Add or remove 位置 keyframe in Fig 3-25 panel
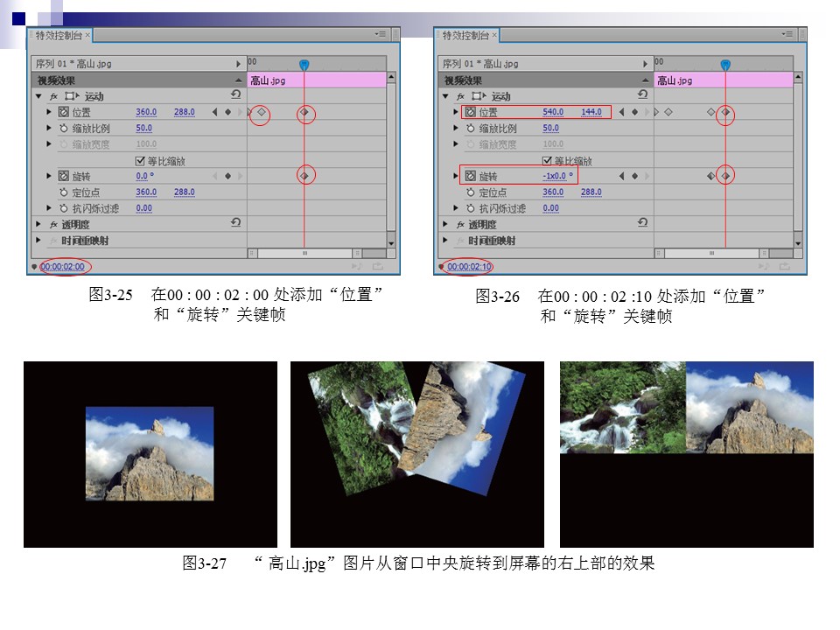Viewport: 840px width, 630px height. coord(227,112)
